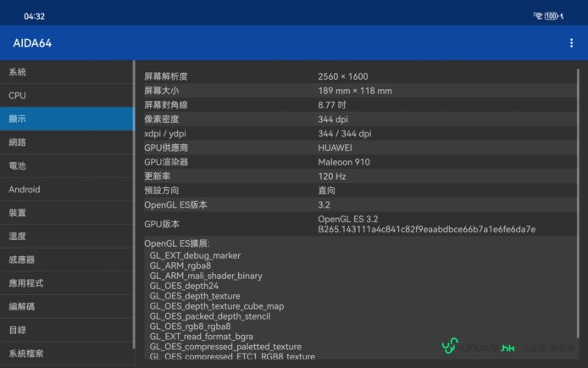
Task: Select the 189 mm × 118 mm value
Action: 355,91
